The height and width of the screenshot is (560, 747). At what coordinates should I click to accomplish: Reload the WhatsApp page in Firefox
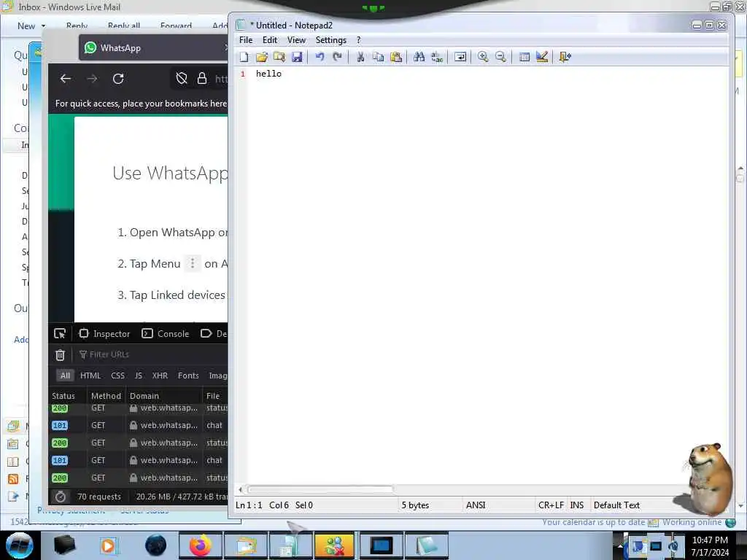click(x=118, y=79)
